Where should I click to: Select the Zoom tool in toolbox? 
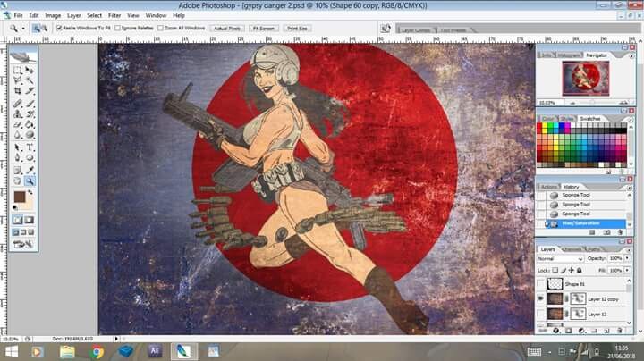[30, 180]
